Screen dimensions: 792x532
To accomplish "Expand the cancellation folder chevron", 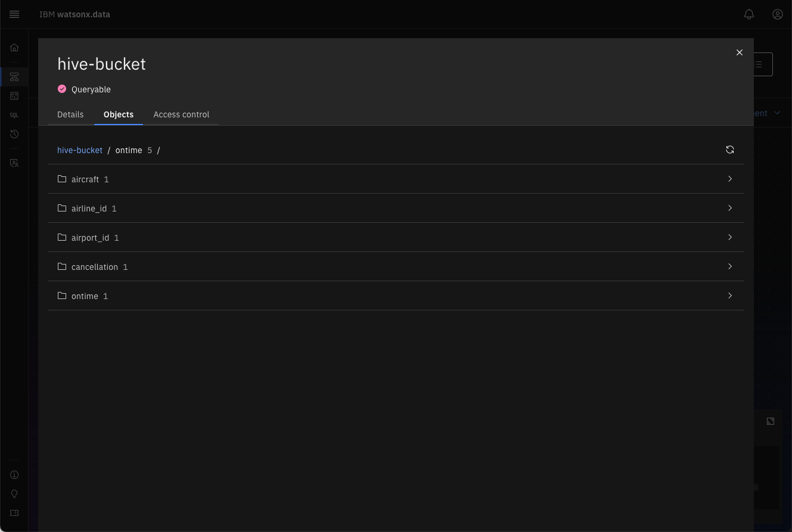I will click(730, 266).
